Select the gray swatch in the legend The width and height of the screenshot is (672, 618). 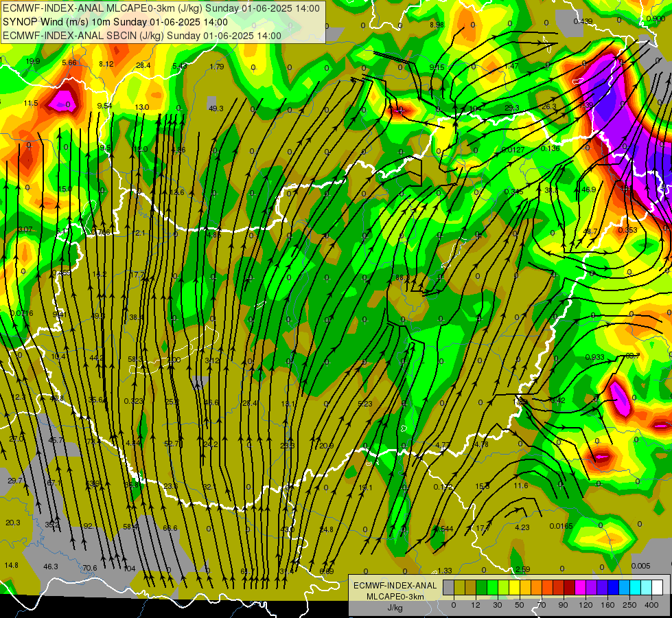coord(448,587)
